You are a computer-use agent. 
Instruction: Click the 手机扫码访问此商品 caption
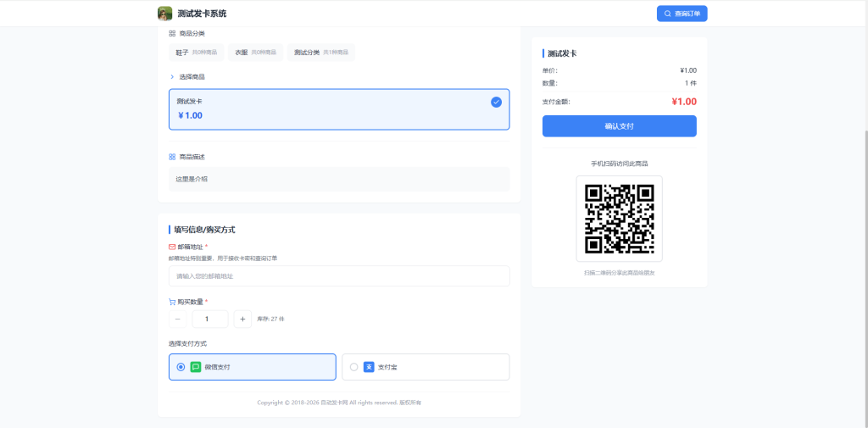click(x=620, y=164)
